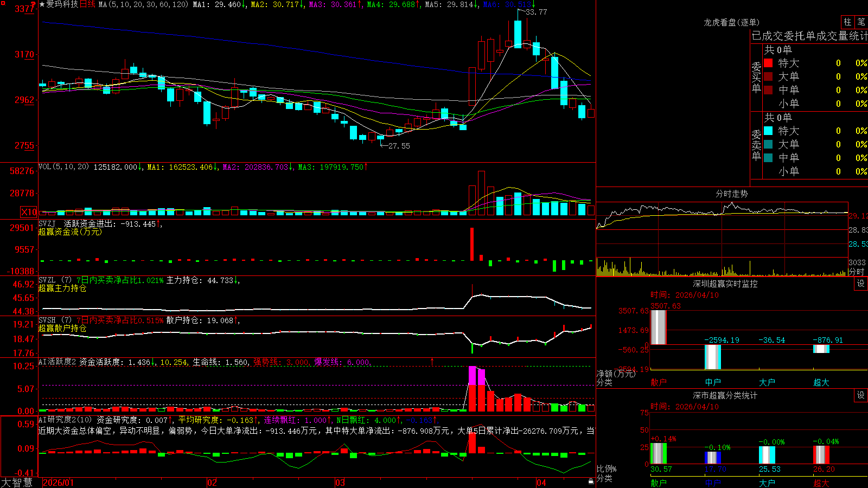Viewport: 868px width, 488px height.
Task: Click the teal 中单 sell-order swatch
Action: [x=768, y=157]
